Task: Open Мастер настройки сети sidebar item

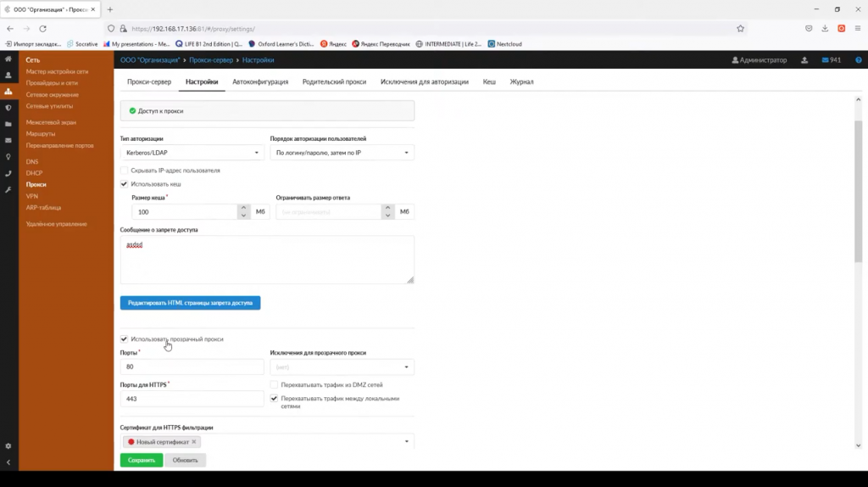Action: (57, 71)
